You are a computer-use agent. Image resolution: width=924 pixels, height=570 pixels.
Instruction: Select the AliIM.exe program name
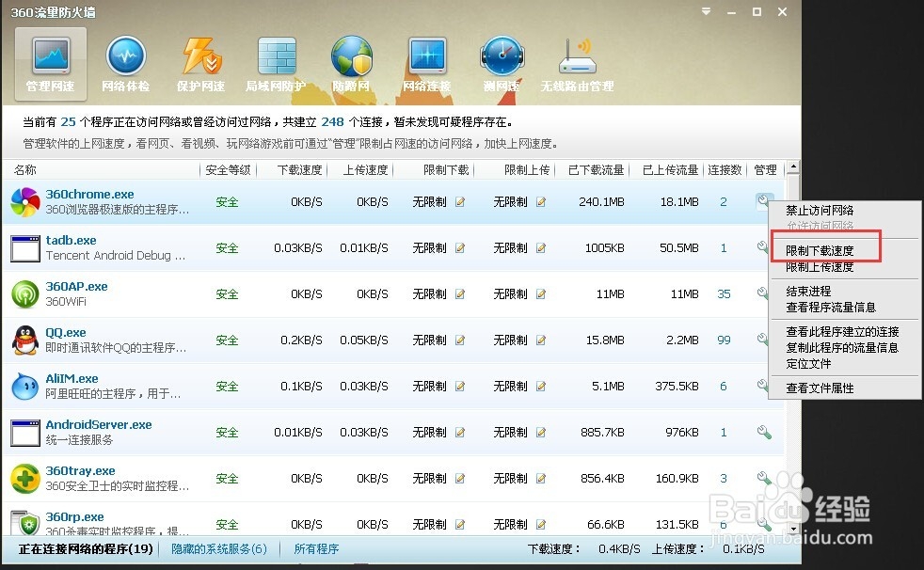pos(72,379)
